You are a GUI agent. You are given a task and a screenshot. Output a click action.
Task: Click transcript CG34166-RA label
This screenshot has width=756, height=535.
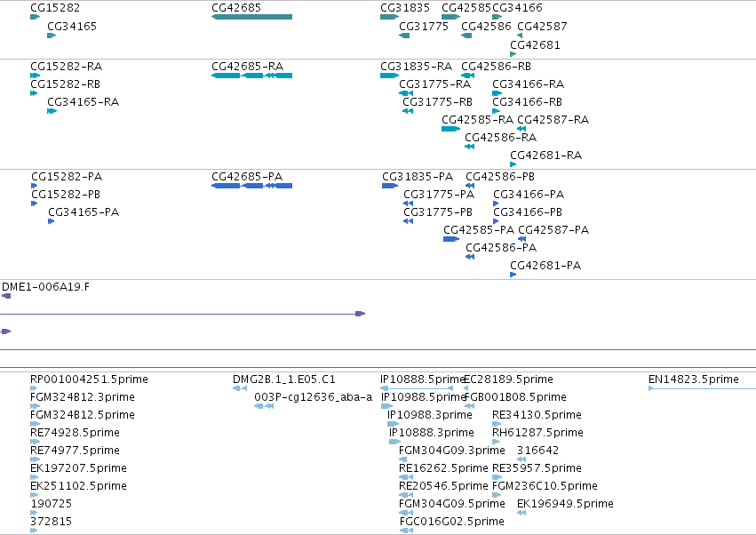(x=528, y=84)
